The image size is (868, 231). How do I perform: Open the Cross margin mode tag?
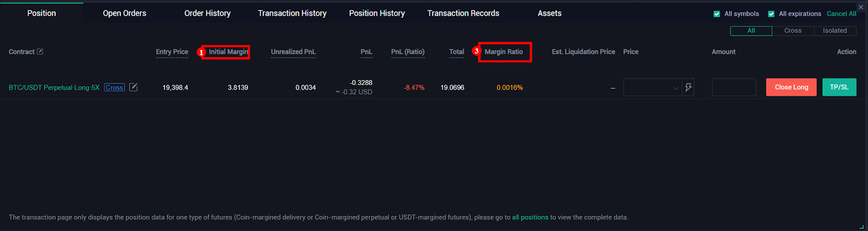point(114,87)
